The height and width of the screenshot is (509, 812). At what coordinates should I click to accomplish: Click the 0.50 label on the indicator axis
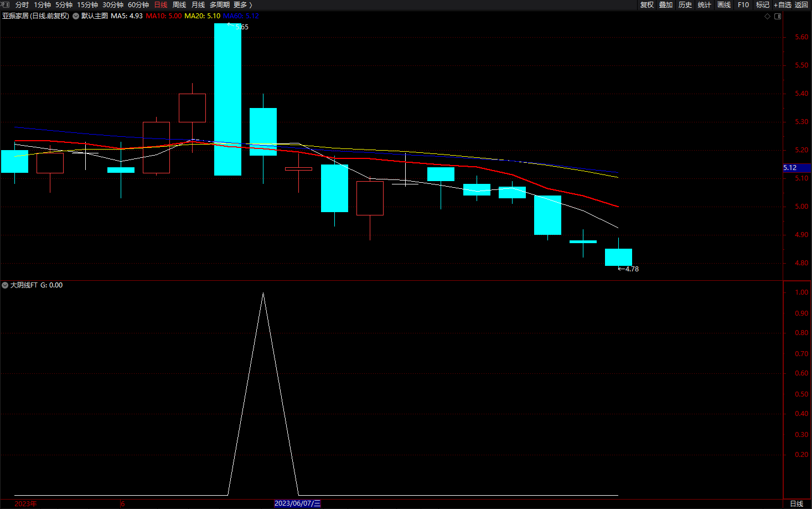pyautogui.click(x=801, y=394)
